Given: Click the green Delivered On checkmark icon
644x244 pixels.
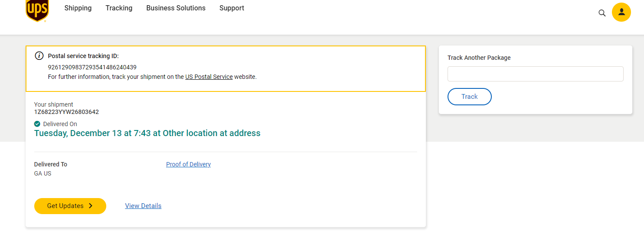Looking at the screenshot, I should [x=37, y=124].
